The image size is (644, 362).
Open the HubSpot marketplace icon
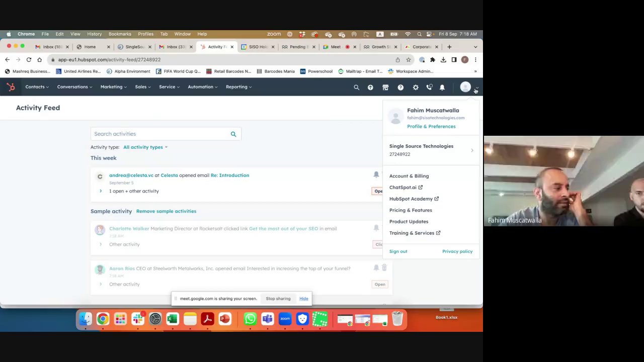[385, 87]
